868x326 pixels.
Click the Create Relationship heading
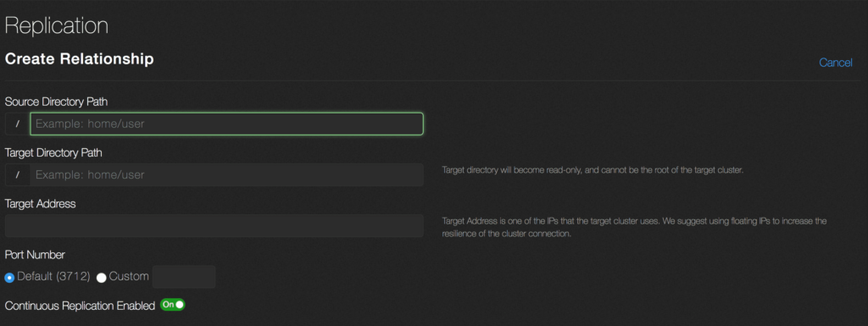(x=79, y=58)
